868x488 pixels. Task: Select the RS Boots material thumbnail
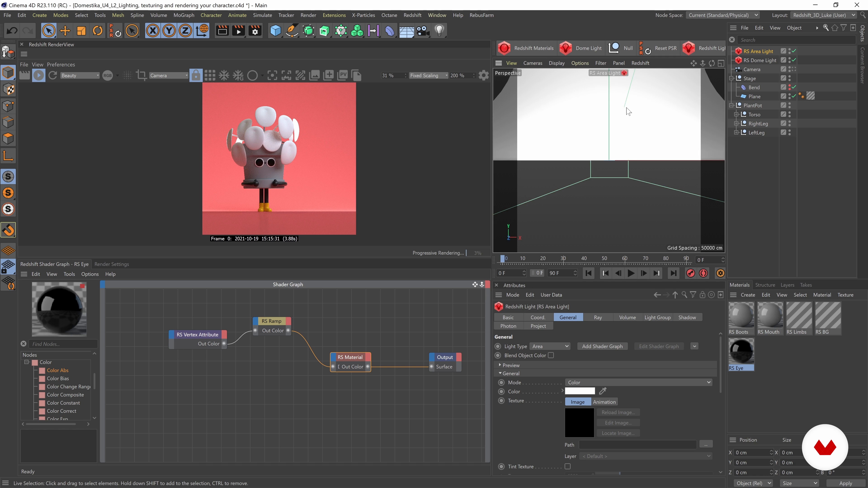[x=741, y=315]
